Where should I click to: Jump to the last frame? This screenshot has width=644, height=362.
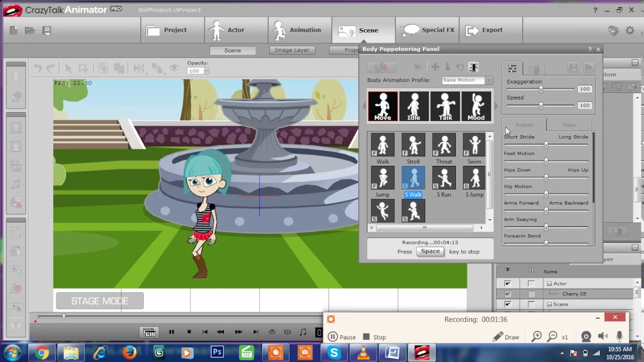[256, 332]
